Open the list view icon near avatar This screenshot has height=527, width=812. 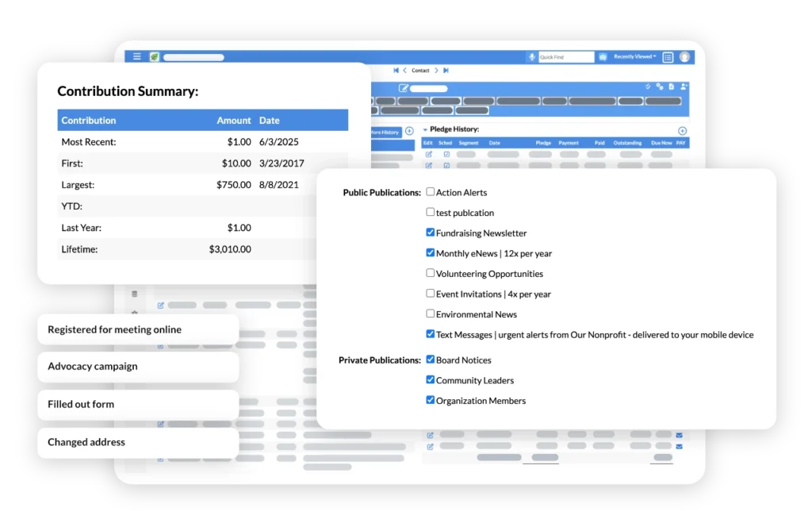coord(668,57)
